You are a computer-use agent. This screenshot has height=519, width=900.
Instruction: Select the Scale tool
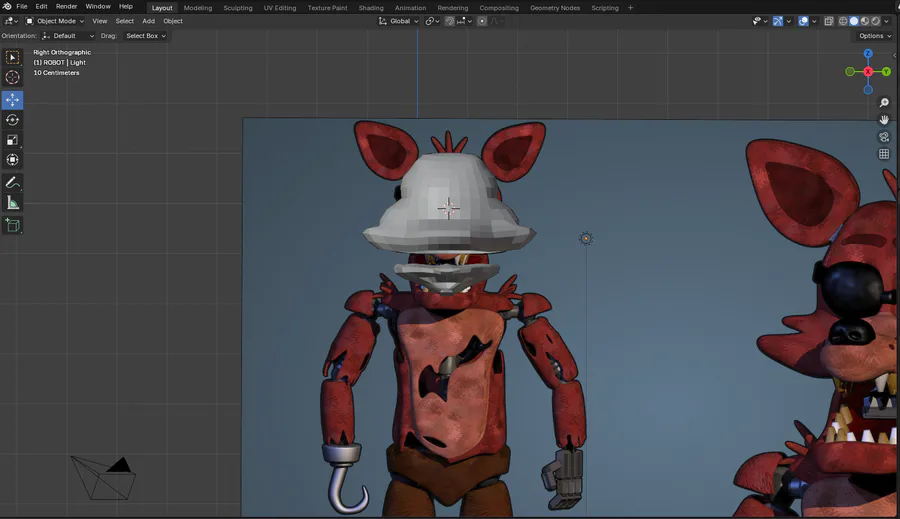coord(12,140)
